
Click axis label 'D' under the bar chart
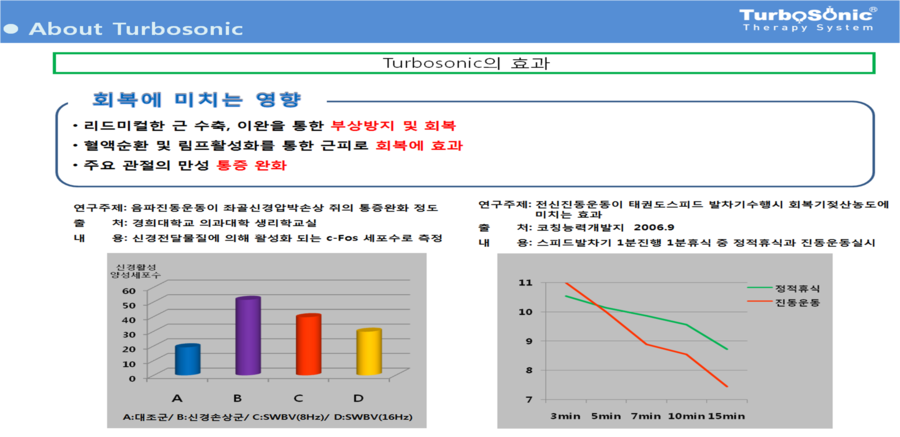[x=358, y=397]
